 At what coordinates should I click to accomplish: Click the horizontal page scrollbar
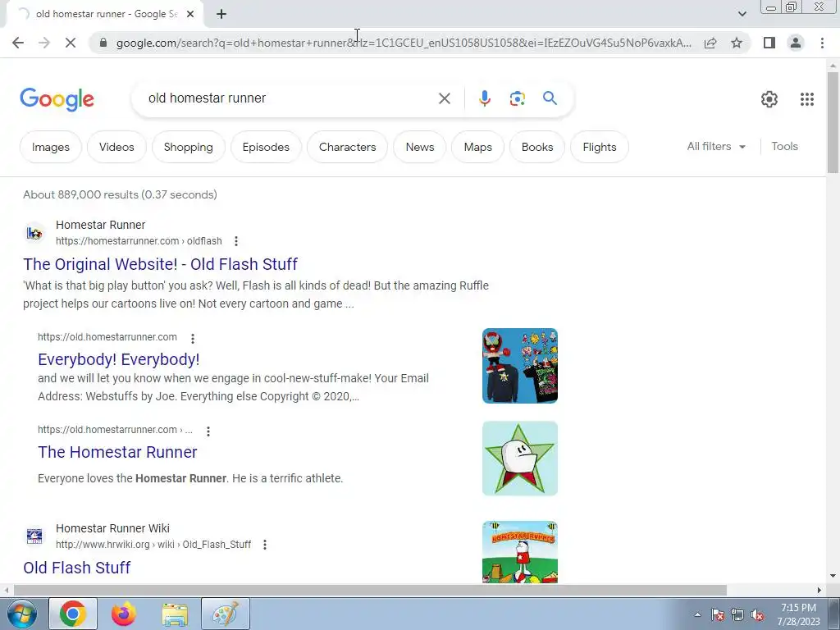pyautogui.click(x=370, y=590)
